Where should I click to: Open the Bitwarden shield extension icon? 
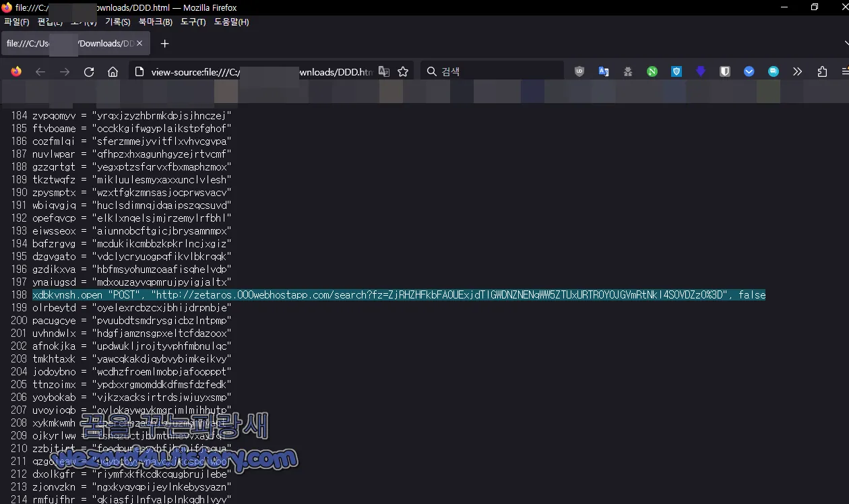coord(725,71)
